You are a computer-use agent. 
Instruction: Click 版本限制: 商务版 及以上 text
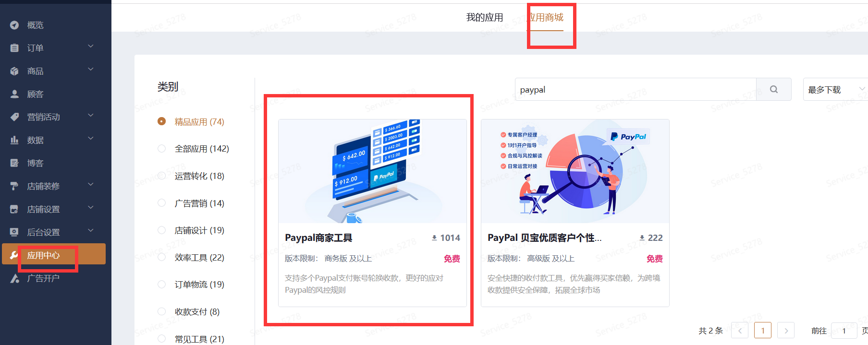[328, 258]
